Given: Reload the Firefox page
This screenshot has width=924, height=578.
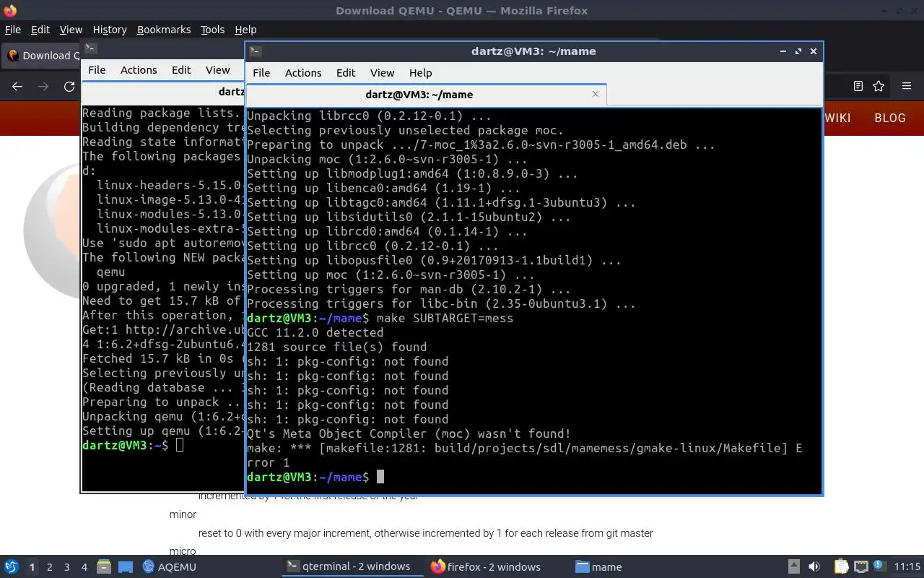Looking at the screenshot, I should (x=69, y=86).
